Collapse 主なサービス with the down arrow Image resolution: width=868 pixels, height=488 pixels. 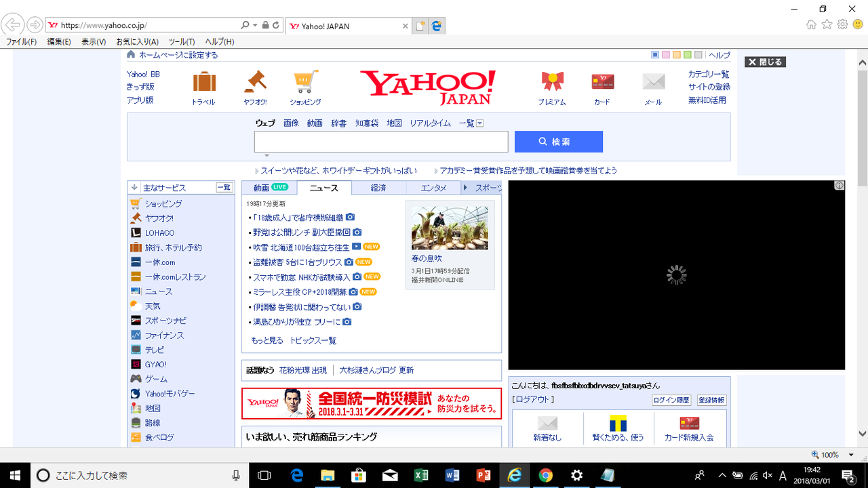134,188
